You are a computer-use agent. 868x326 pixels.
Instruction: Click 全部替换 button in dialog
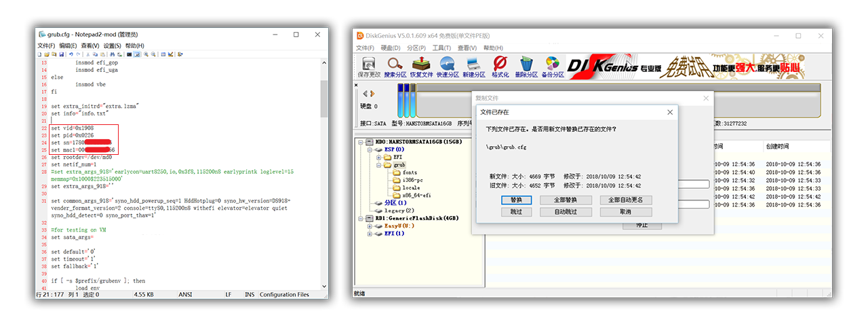point(565,200)
